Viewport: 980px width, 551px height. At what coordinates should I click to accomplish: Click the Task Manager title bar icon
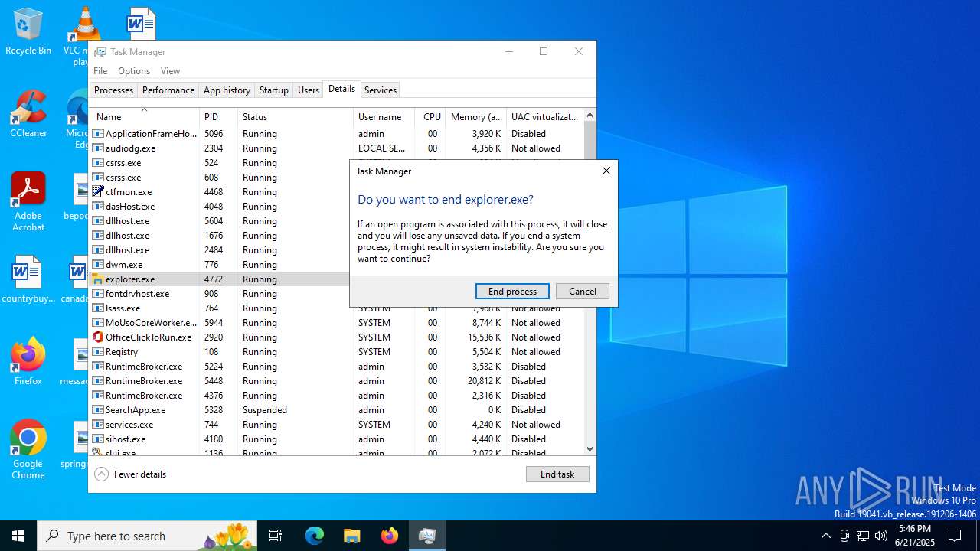[x=100, y=52]
